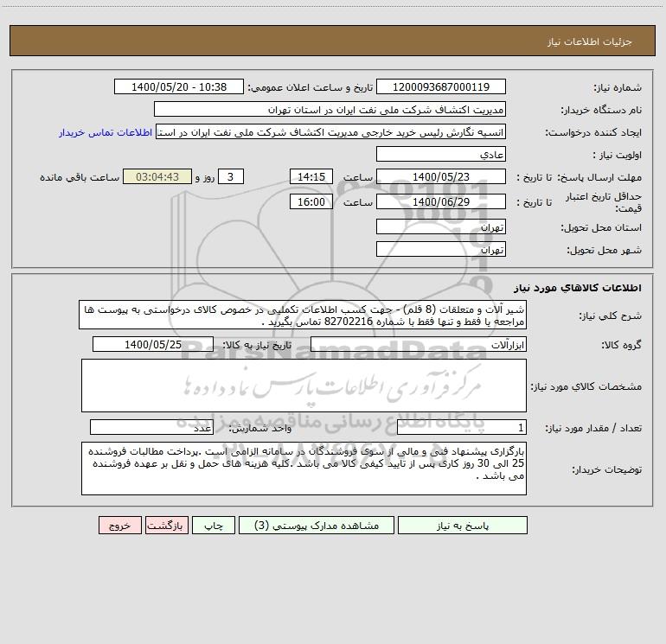Viewport: 666px width, 644px height.
Task: Click the واحد شمارش label
Action: coord(260,429)
